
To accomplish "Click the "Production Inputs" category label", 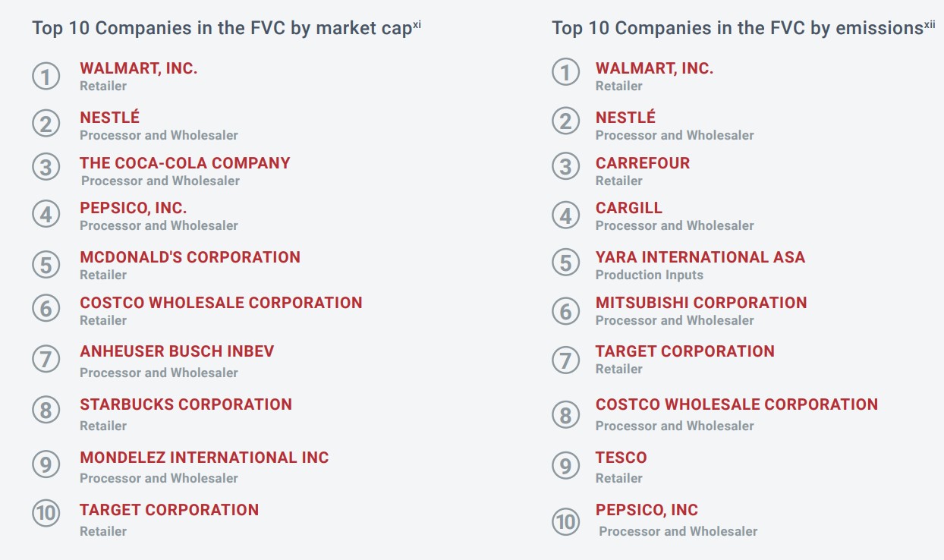I will click(650, 275).
